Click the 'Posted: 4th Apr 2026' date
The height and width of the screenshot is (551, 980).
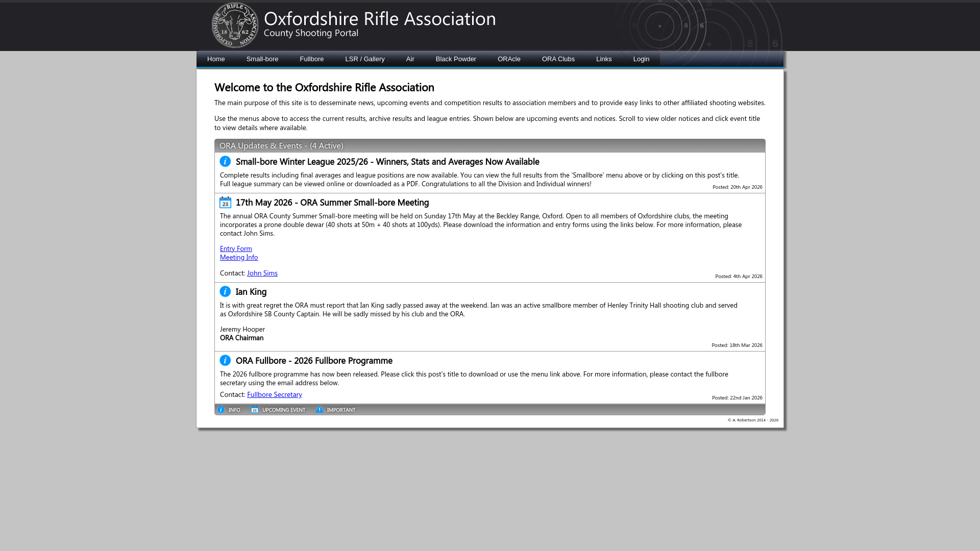click(x=739, y=277)
